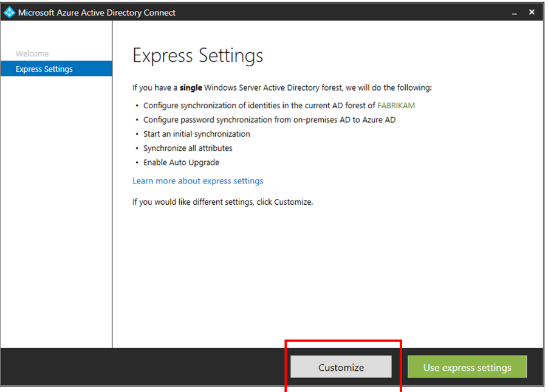548x392 pixels.
Task: Minimize the Azure AD Connect window
Action: (x=514, y=13)
